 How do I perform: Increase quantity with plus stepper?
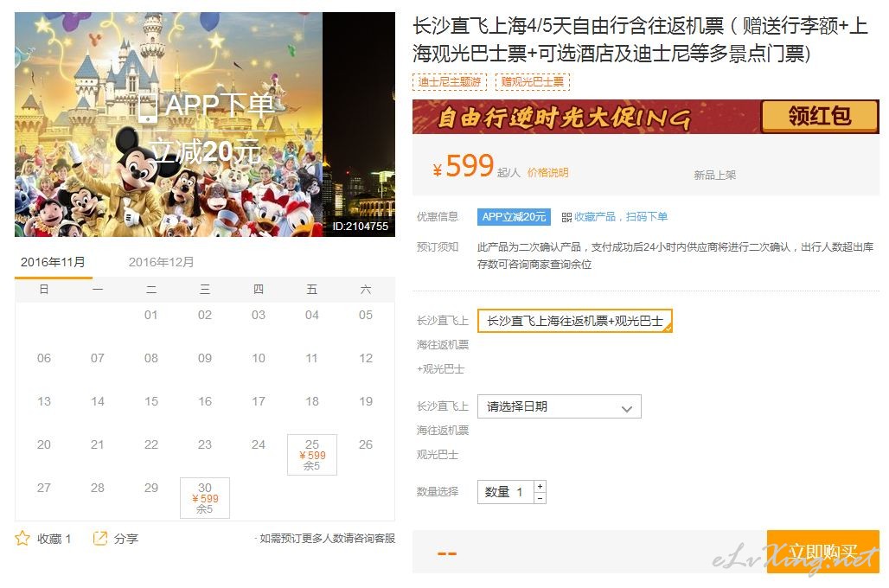540,487
